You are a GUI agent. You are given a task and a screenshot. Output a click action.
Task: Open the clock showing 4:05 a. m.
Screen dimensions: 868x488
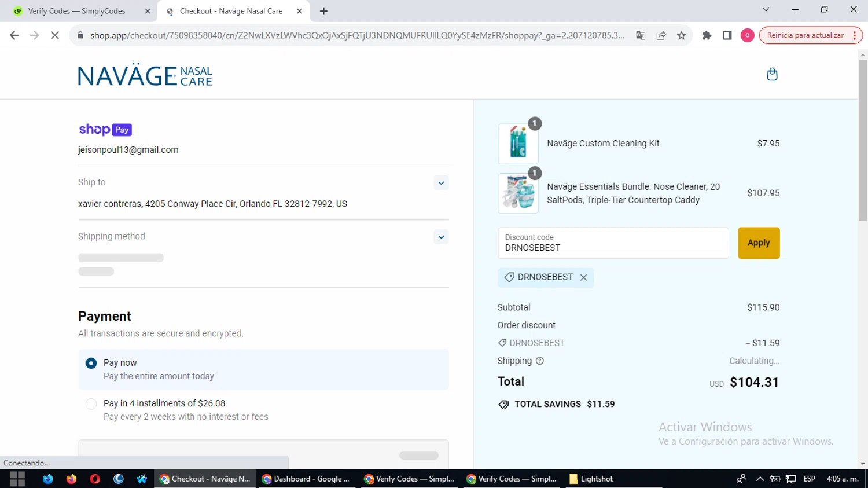click(x=843, y=479)
